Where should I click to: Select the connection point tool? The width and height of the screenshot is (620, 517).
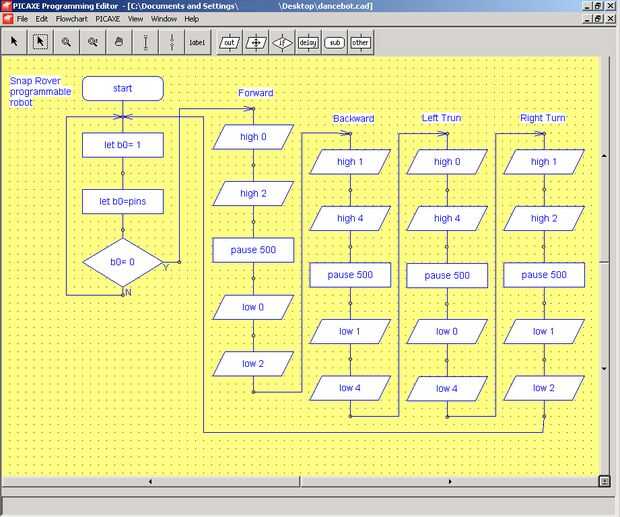click(172, 42)
